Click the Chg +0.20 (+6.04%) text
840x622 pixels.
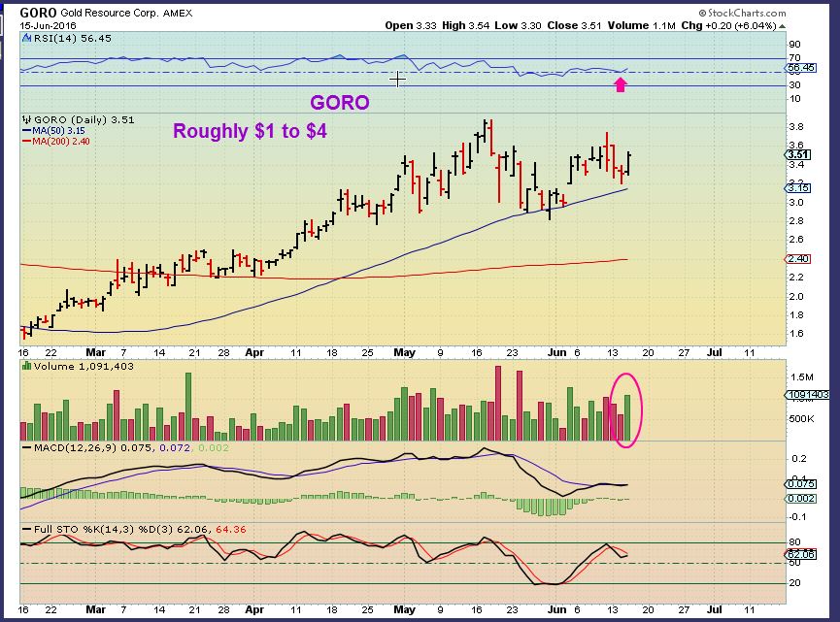coord(728,25)
